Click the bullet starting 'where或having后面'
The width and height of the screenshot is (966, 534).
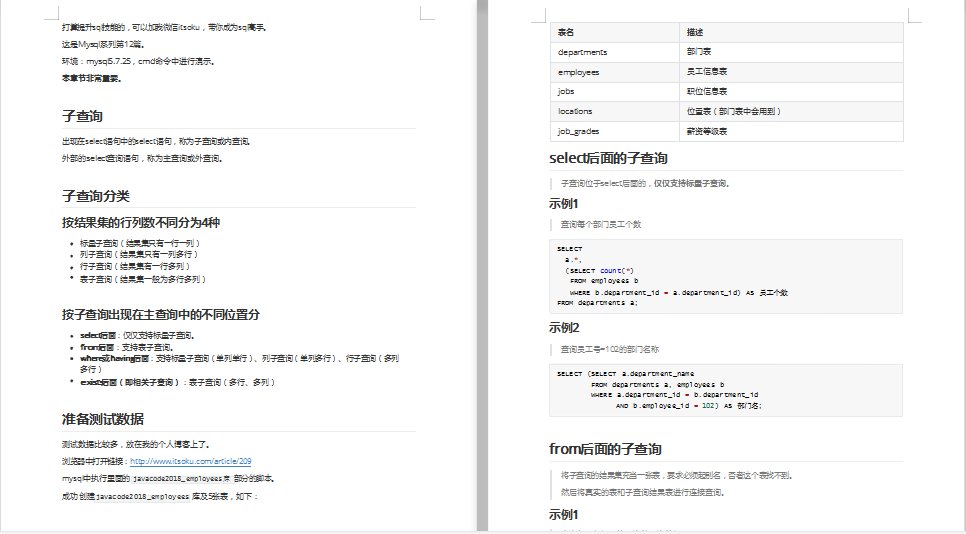(x=239, y=363)
